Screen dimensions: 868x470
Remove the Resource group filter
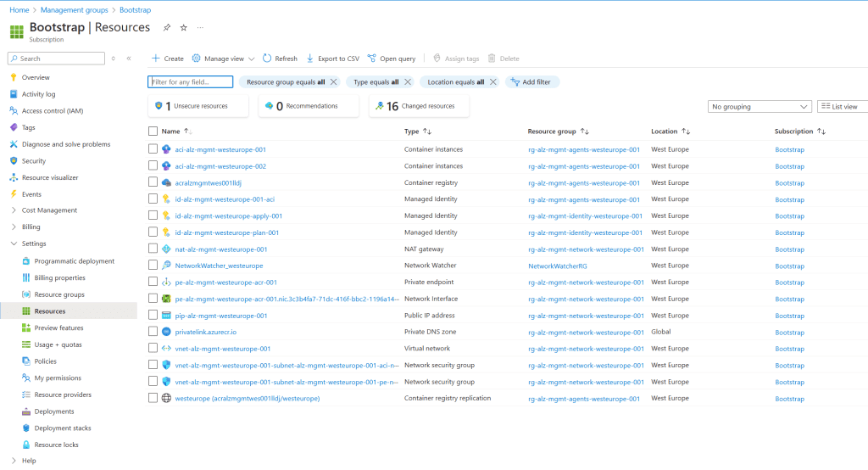pyautogui.click(x=333, y=82)
